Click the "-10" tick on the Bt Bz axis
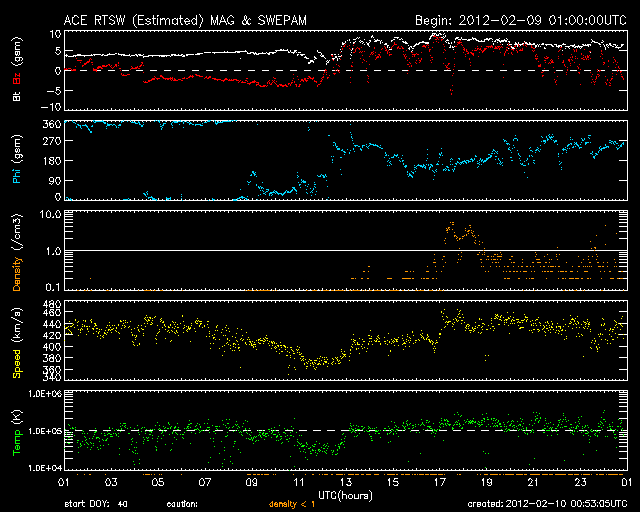 (x=51, y=107)
